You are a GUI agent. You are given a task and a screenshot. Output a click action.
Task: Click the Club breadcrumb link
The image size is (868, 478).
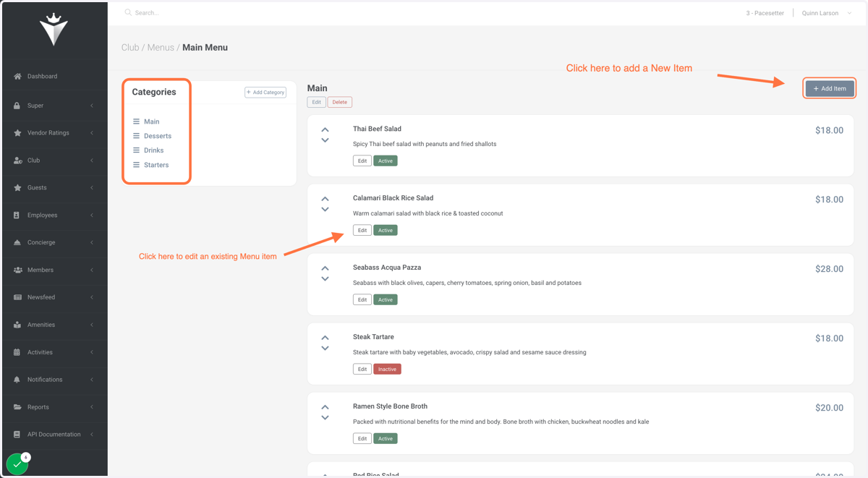click(130, 48)
